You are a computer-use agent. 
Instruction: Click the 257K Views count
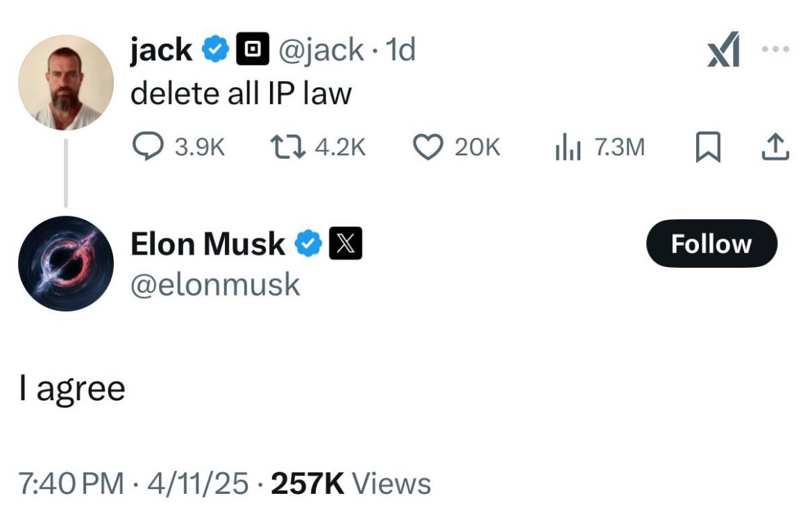[350, 484]
